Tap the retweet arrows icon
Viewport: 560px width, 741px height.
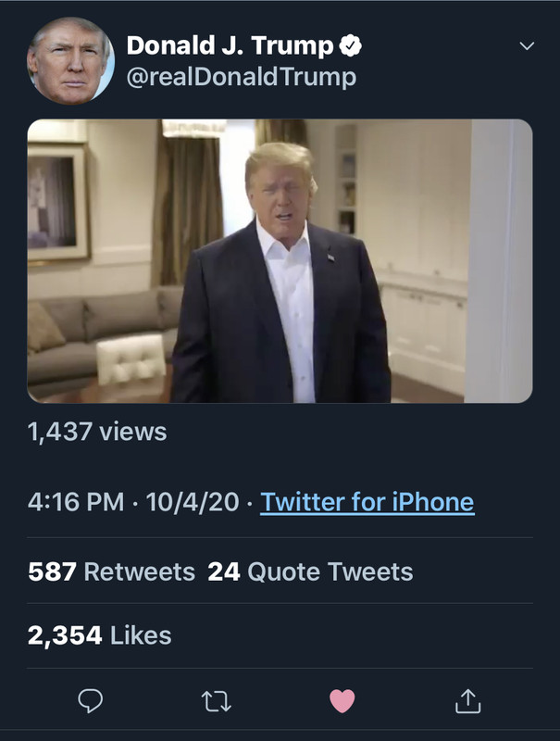[x=215, y=702]
